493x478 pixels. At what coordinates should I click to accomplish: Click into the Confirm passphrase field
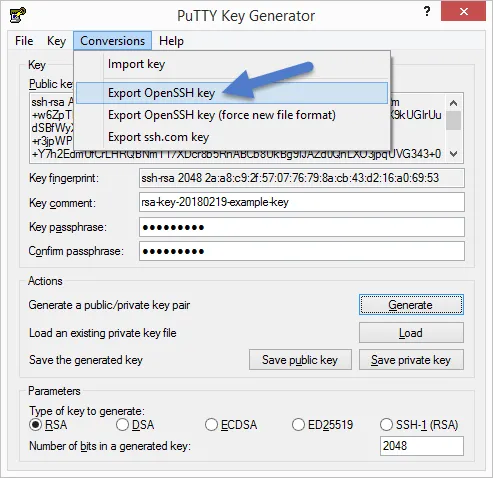point(302,251)
